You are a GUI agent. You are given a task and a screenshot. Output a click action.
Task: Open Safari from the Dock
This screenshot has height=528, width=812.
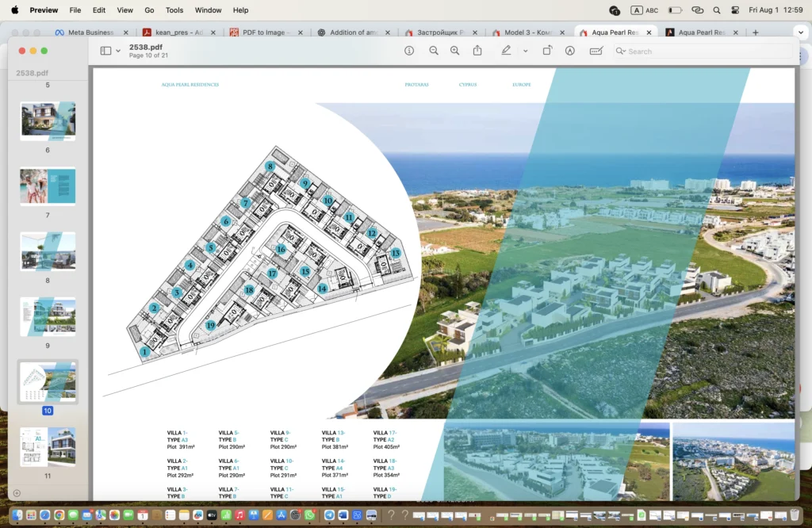coord(45,515)
